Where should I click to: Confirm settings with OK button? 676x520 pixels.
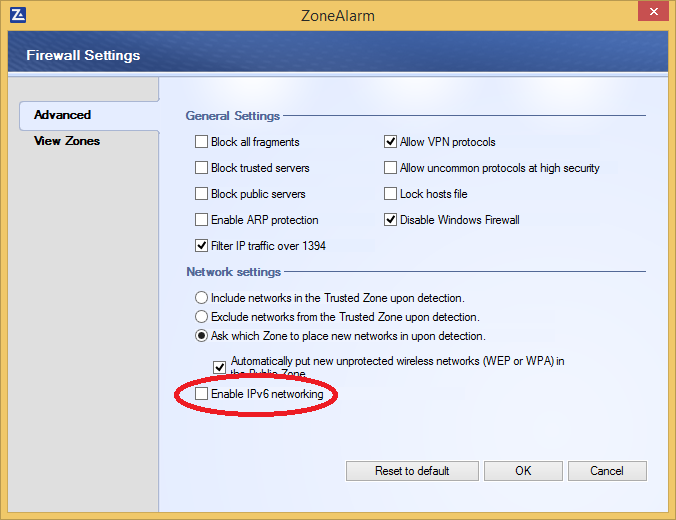(x=523, y=471)
